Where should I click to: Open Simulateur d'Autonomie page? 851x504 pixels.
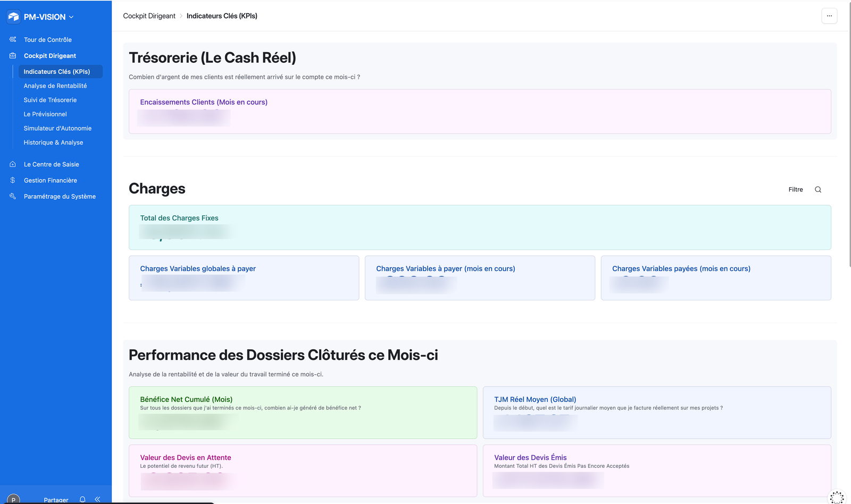click(x=57, y=128)
